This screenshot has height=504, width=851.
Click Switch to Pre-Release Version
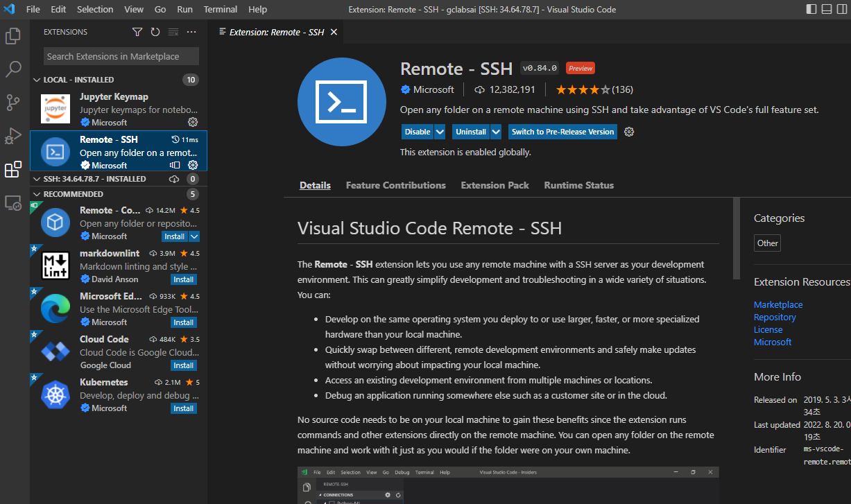pos(562,132)
